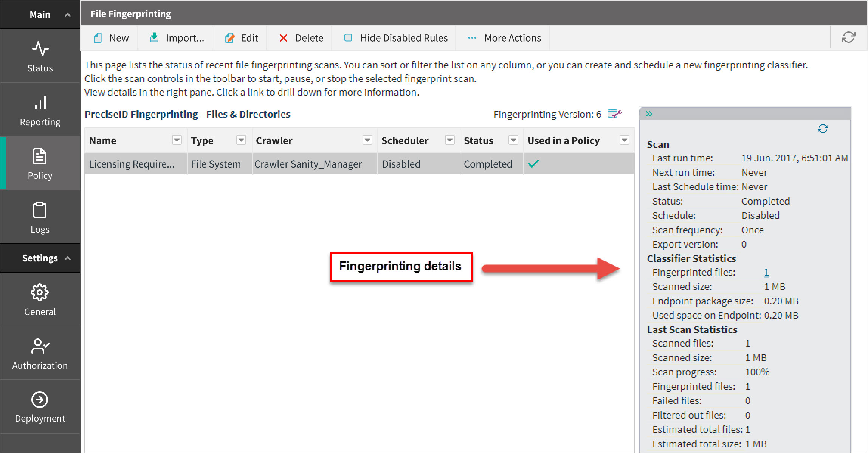Open fingerprinting version settings wrench icon
The width and height of the screenshot is (868, 453).
(614, 114)
